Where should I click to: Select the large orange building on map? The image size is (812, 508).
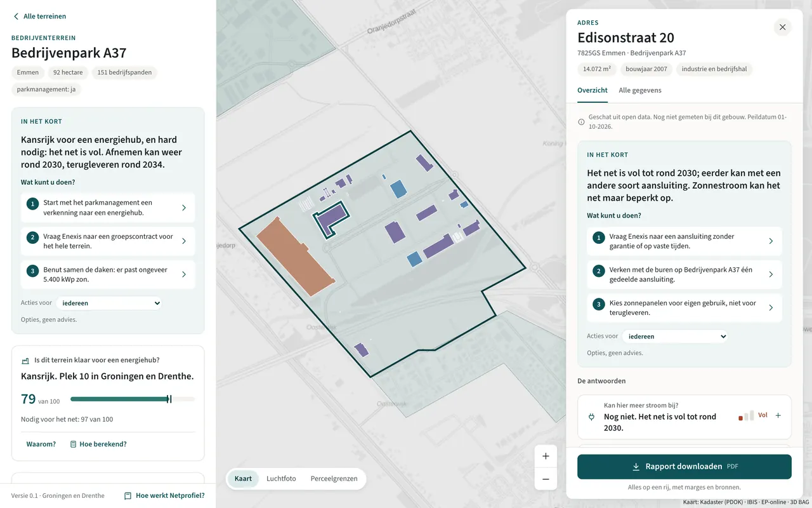pyautogui.click(x=296, y=257)
